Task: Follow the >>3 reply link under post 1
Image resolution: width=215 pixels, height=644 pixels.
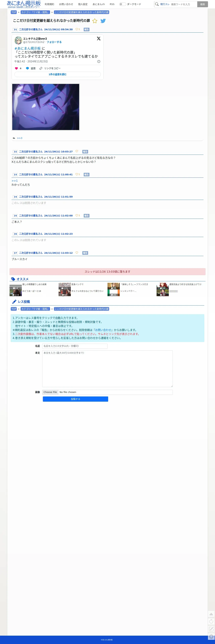Action: (20, 138)
